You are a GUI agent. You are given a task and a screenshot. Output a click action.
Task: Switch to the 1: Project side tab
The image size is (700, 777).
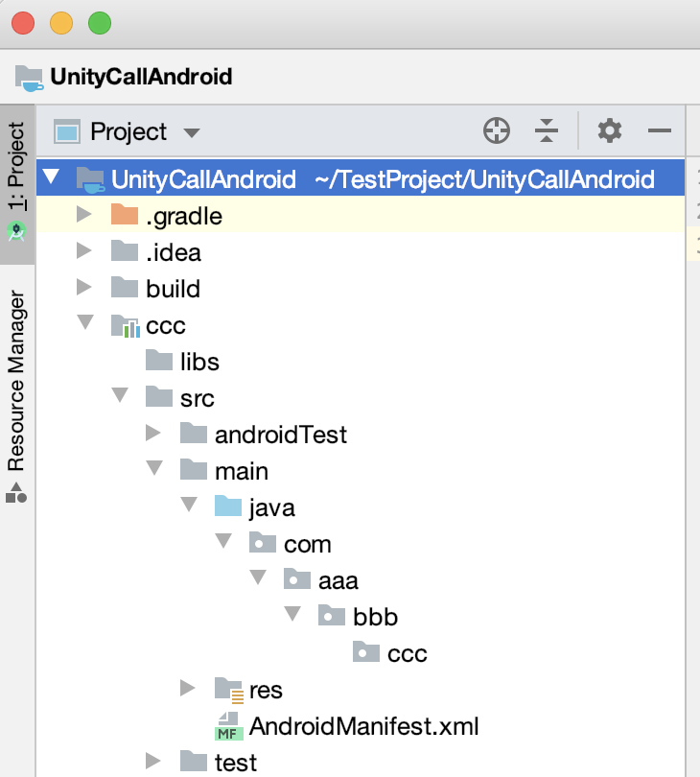17,183
